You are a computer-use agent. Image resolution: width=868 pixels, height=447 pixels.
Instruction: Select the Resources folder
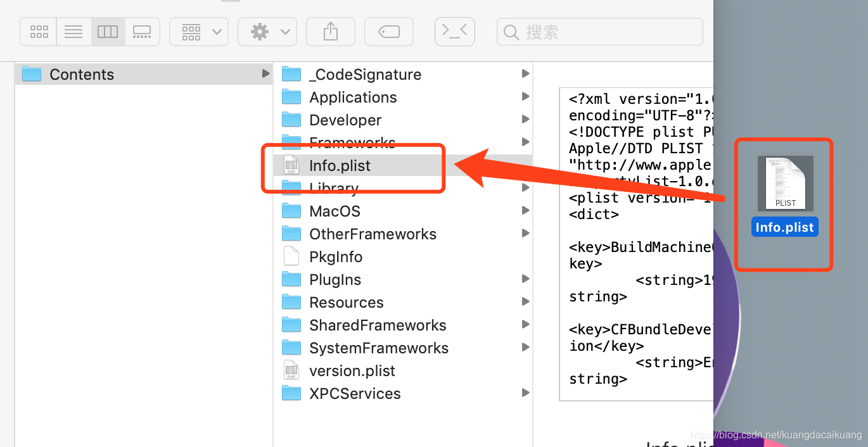[x=403, y=302]
